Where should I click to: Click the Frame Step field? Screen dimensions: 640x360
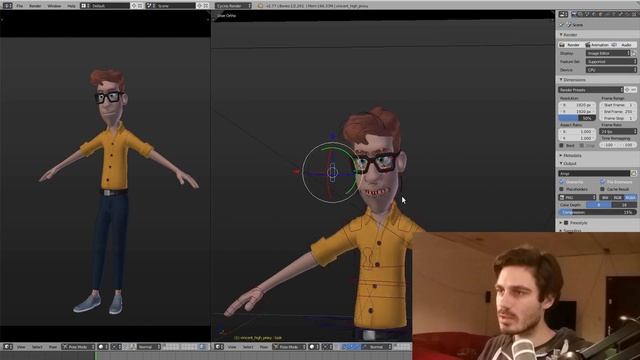(x=618, y=118)
